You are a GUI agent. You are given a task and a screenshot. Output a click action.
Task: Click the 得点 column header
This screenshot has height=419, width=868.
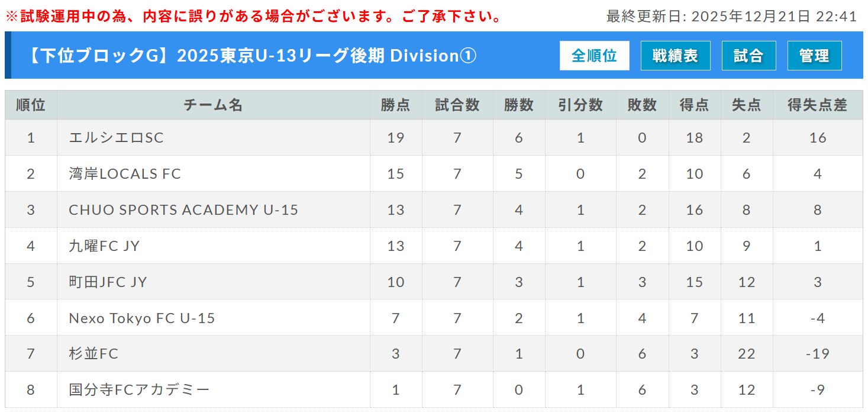(694, 105)
